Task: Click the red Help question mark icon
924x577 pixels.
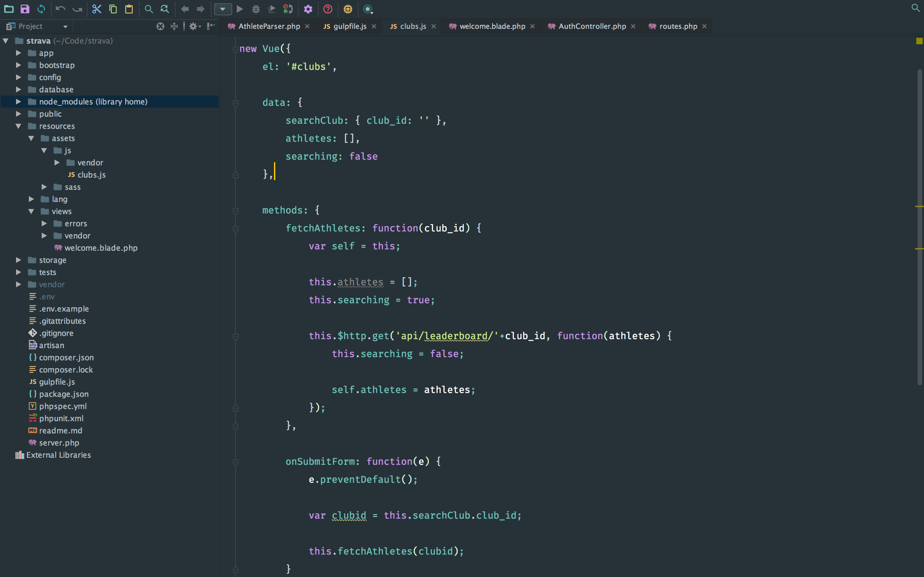Action: tap(328, 9)
